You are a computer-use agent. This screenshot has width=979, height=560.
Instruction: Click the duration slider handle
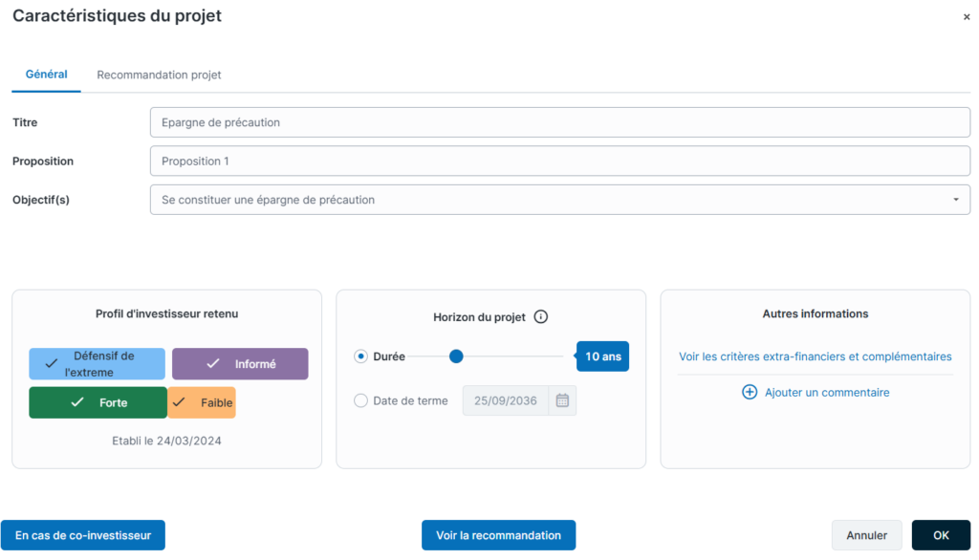tap(456, 356)
